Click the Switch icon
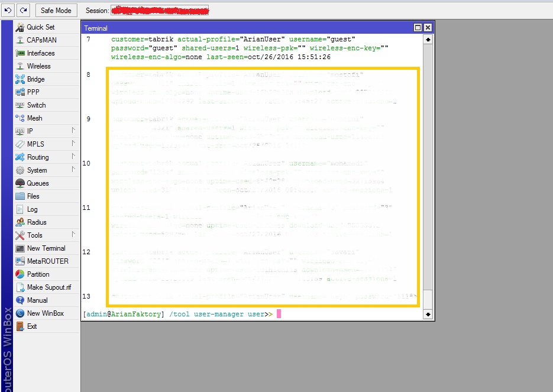This screenshot has width=553, height=392. coord(20,105)
